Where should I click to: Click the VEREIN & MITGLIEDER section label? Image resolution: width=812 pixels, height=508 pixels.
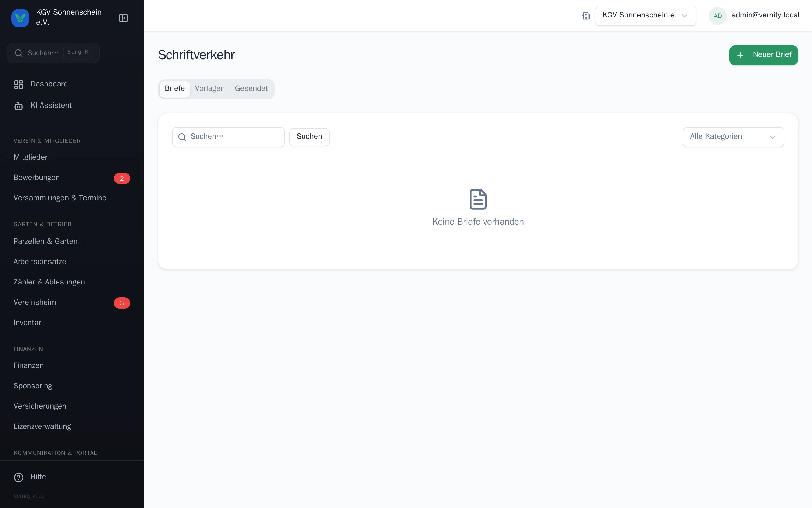point(47,141)
